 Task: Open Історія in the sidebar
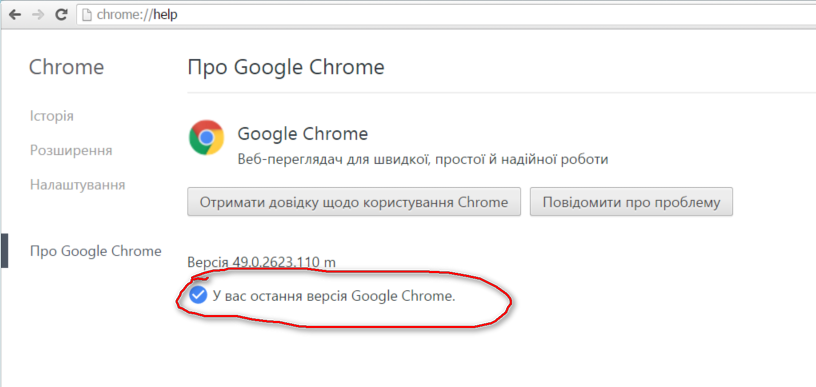pyautogui.click(x=52, y=116)
